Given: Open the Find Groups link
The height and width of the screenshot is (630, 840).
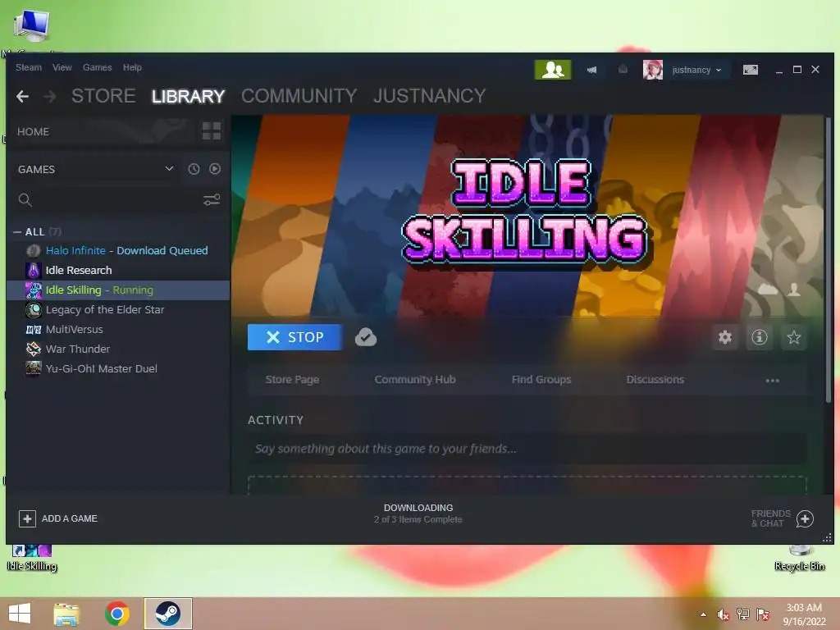Looking at the screenshot, I should point(541,379).
